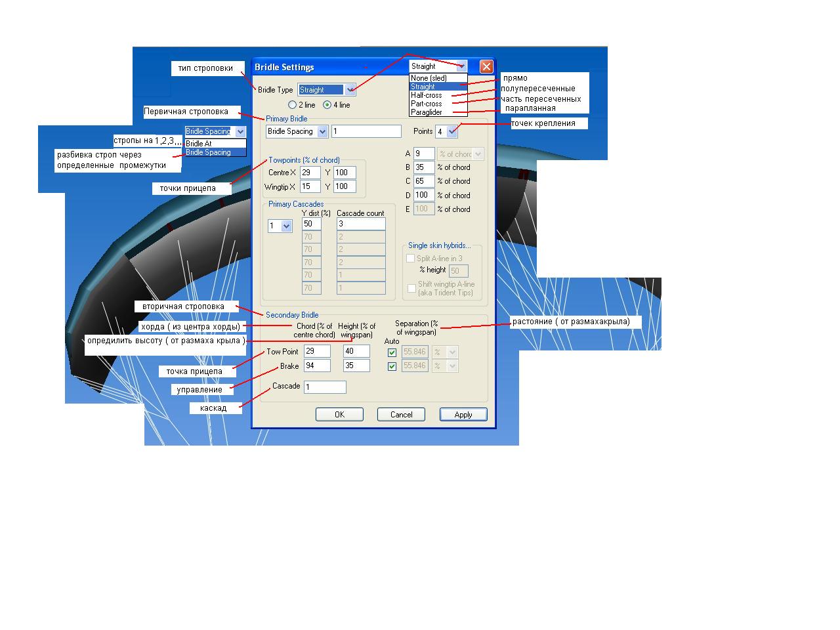Choose Paraglider from the bridle list
Screen dimensions: 840x630
[427, 112]
